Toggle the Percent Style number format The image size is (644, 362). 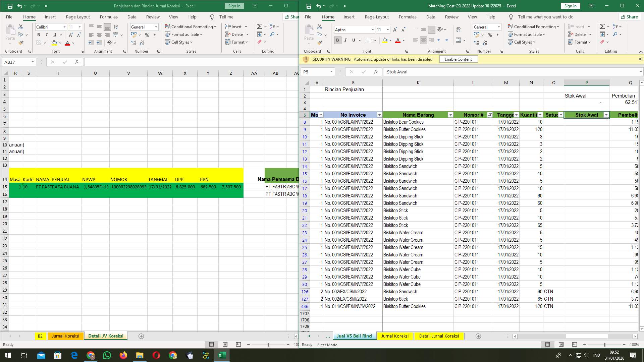(x=490, y=35)
